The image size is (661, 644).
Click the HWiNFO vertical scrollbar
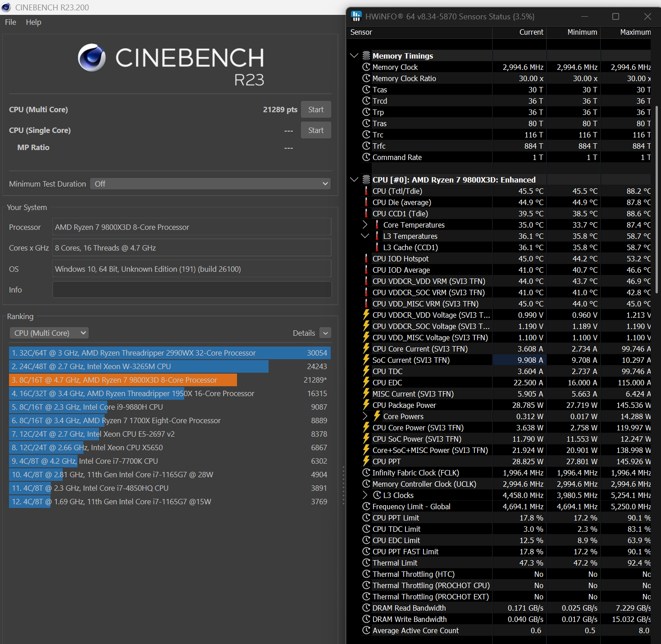656,201
